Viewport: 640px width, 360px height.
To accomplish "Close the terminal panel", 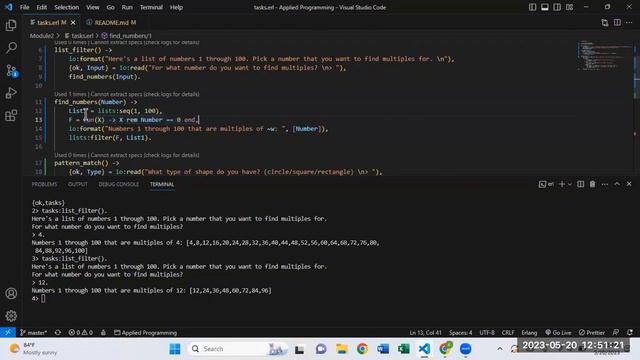I will pos(629,184).
